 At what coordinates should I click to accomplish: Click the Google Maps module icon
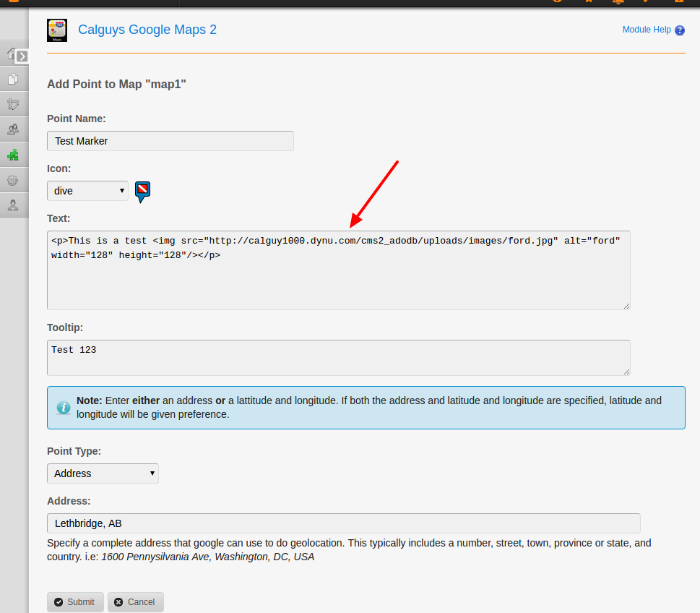pyautogui.click(x=57, y=30)
